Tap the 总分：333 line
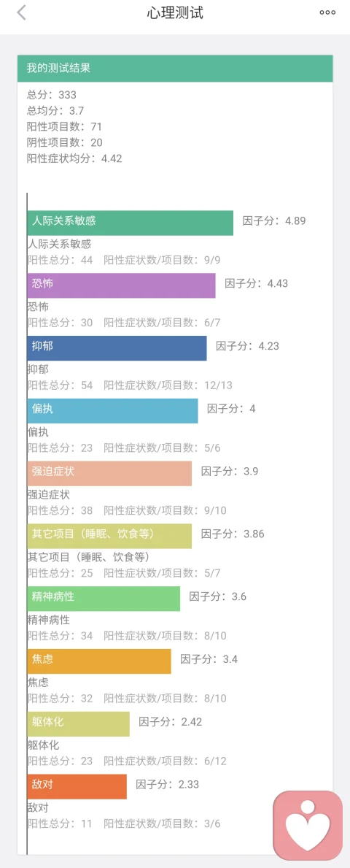This screenshot has width=350, height=868. point(52,95)
